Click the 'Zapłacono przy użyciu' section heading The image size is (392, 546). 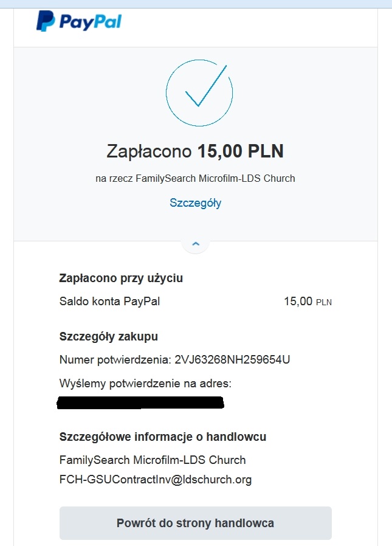tap(121, 278)
